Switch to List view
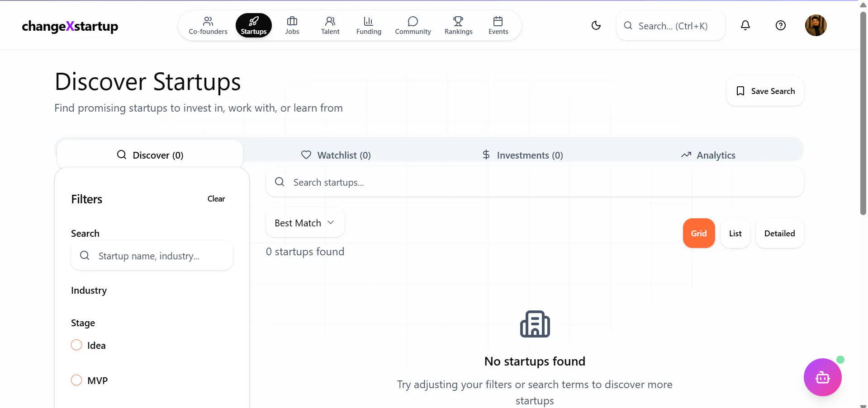This screenshot has width=868, height=408. (735, 233)
